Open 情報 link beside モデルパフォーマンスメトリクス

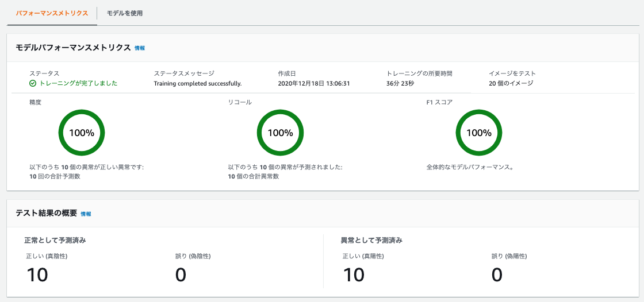140,48
